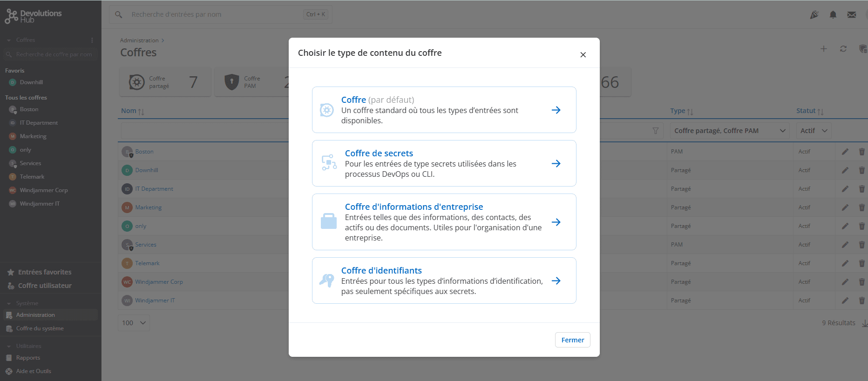Click the Fermer button
This screenshot has width=868, height=381.
click(572, 340)
